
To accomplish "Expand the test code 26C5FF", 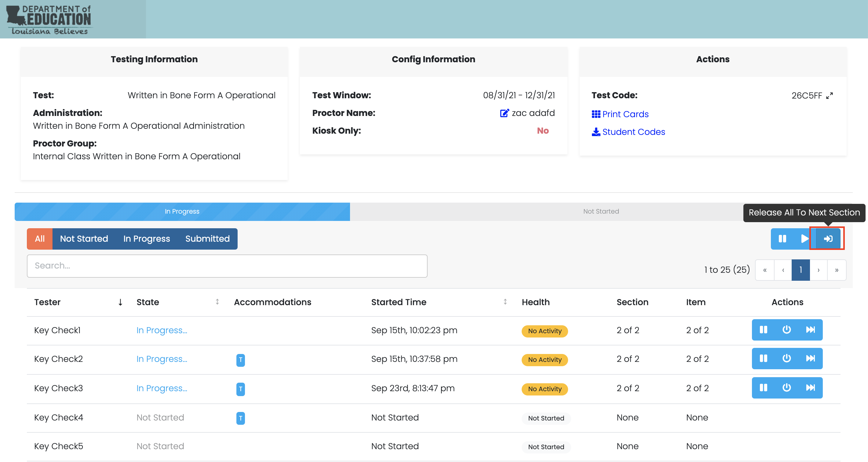I will pyautogui.click(x=830, y=96).
